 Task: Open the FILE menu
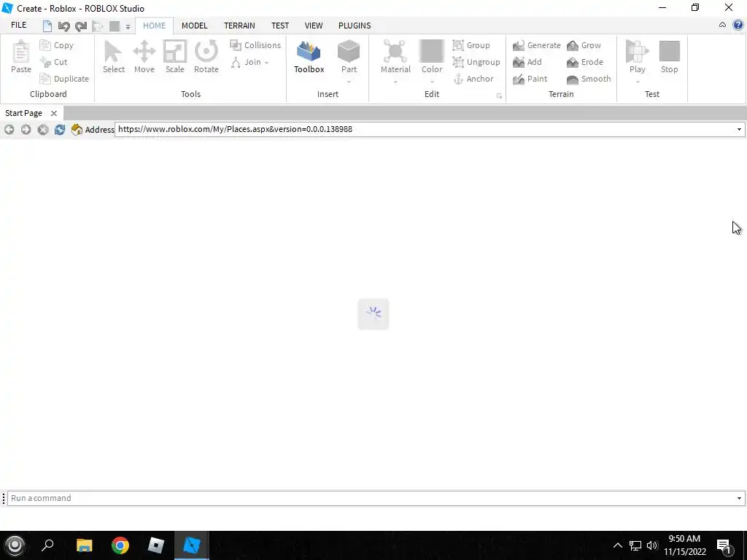click(x=18, y=26)
